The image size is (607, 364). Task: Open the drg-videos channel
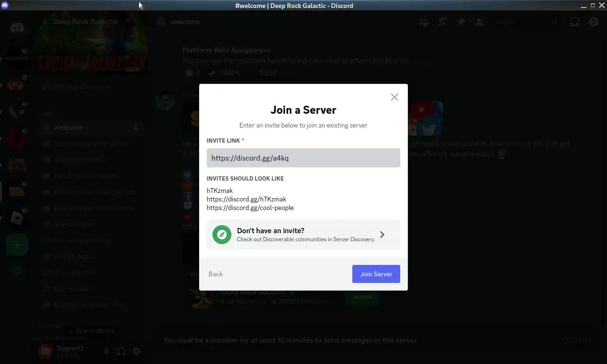tap(91, 289)
